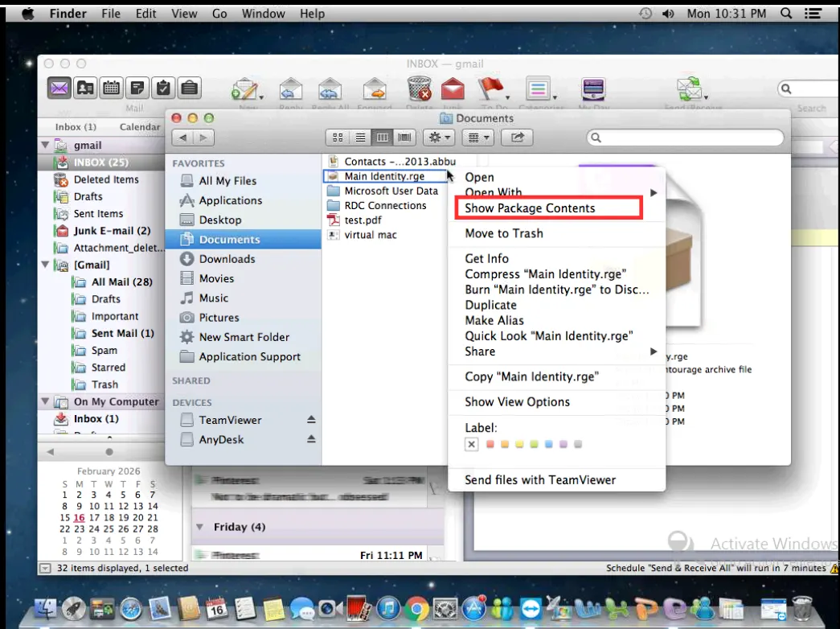This screenshot has height=629, width=840.
Task: Click the Finder share toolbar button
Action: (x=517, y=138)
